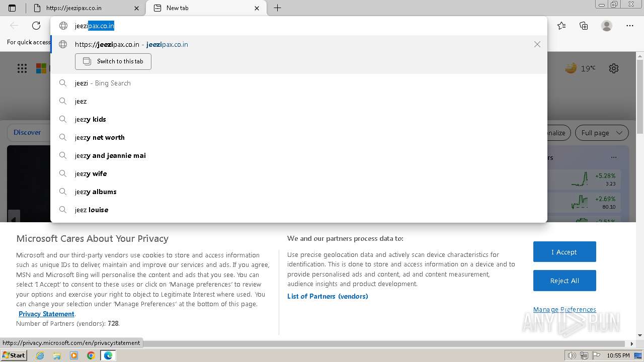The image size is (644, 362).
Task: Select the https://jeezipax.co.in suggestion
Action: (299, 44)
